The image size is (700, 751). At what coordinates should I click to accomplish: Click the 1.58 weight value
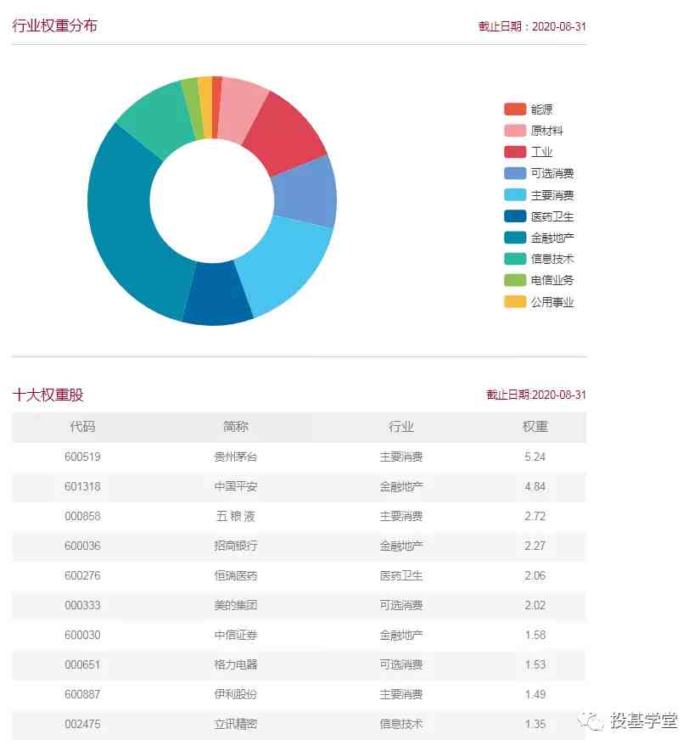click(x=535, y=635)
